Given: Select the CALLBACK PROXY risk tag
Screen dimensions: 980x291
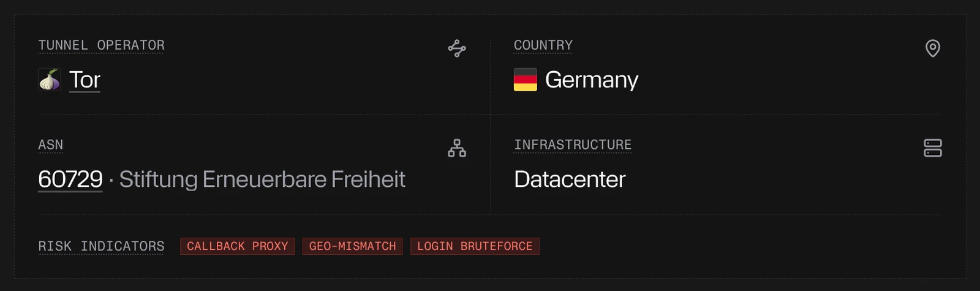Looking at the screenshot, I should point(238,246).
